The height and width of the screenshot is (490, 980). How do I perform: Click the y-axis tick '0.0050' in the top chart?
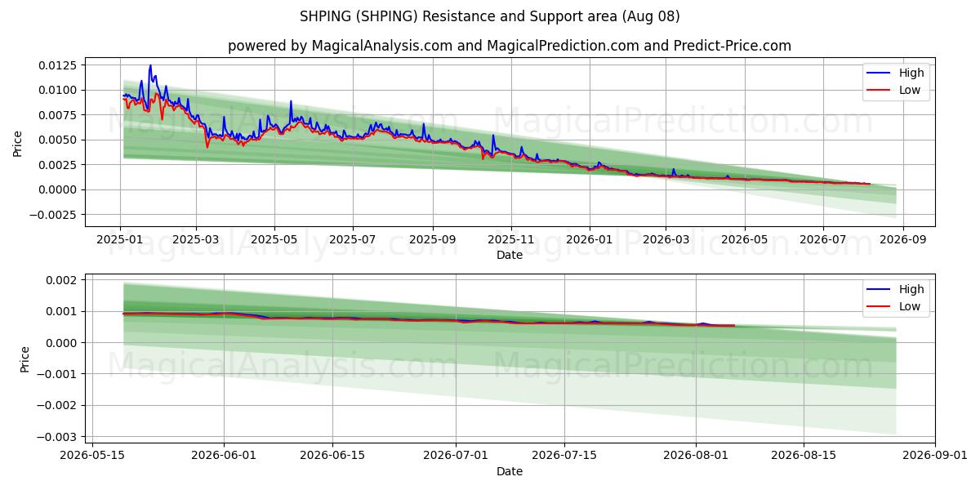point(59,140)
